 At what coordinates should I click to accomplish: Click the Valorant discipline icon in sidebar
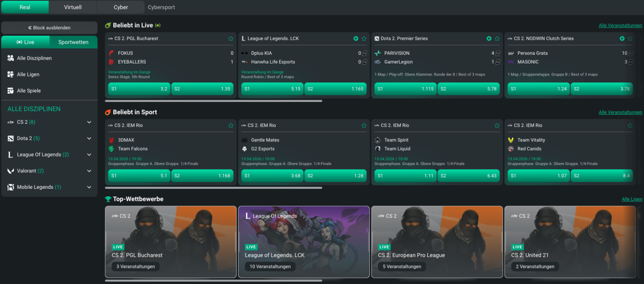point(11,171)
